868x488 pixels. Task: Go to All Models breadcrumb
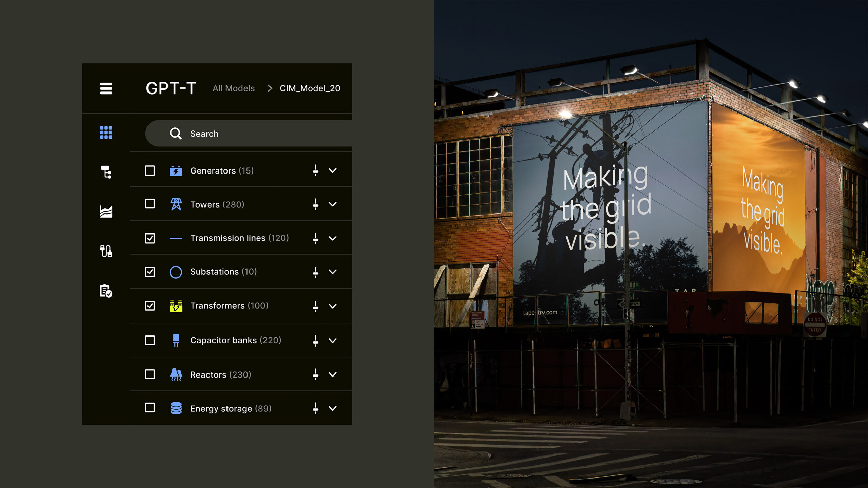pos(233,88)
